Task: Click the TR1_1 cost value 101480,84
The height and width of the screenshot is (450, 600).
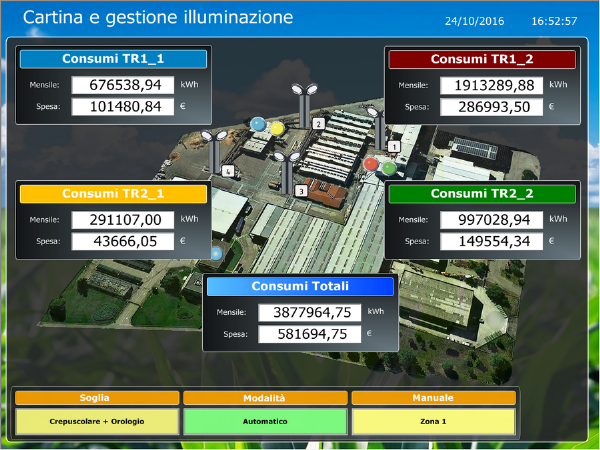Action: (x=123, y=106)
